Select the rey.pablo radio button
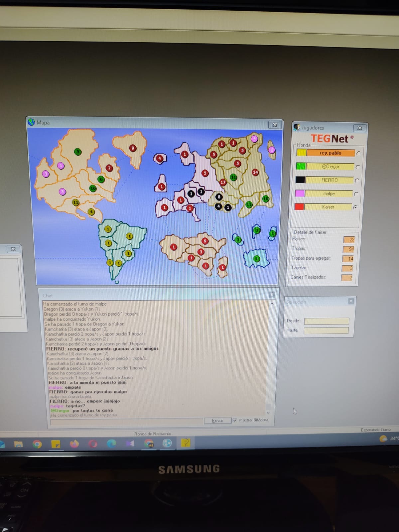This screenshot has height=532, width=399. [358, 153]
